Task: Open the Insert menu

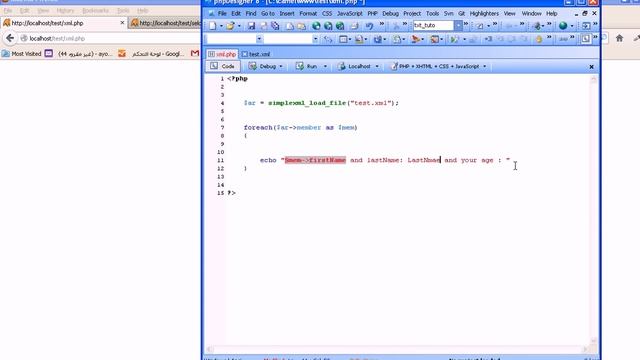Action: click(x=287, y=13)
